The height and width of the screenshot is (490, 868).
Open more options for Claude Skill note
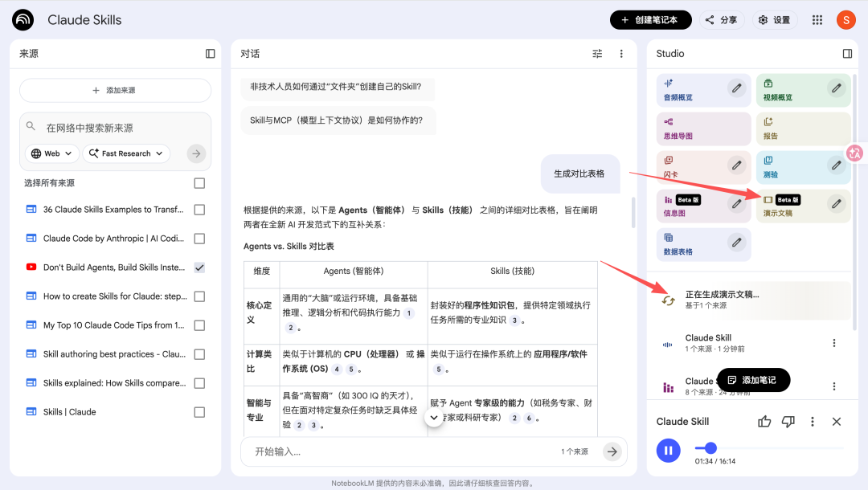pos(834,343)
